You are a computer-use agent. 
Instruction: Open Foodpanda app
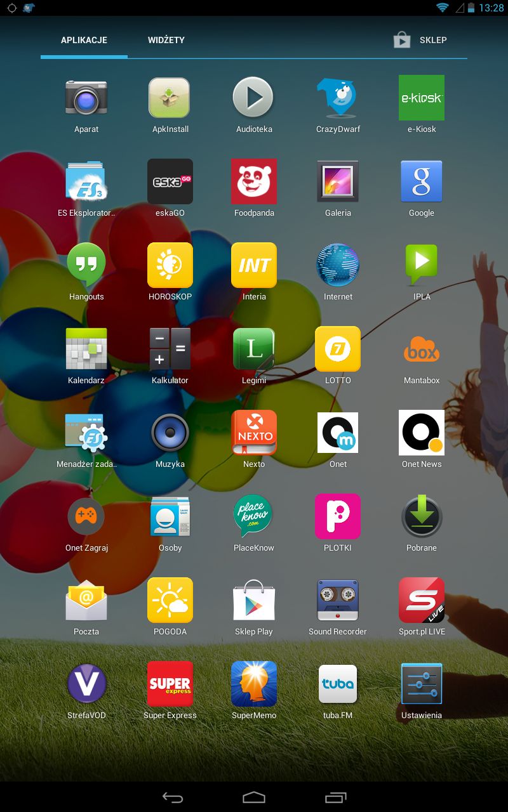click(x=254, y=181)
